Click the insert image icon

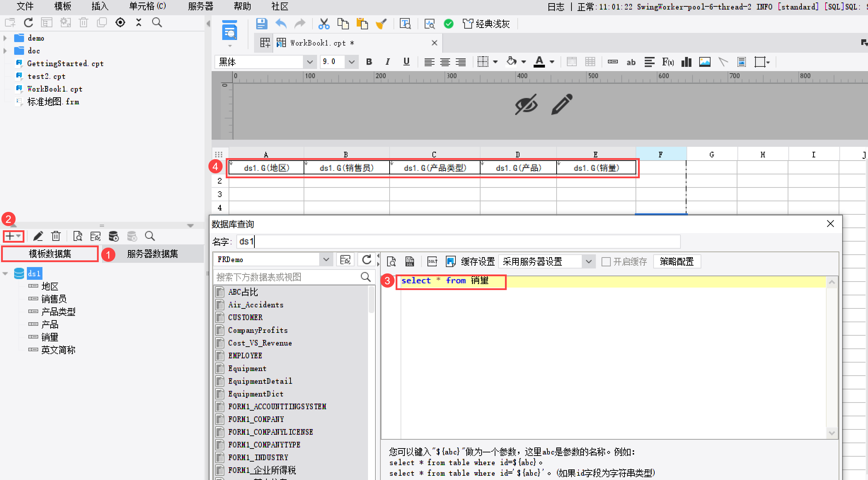point(705,62)
